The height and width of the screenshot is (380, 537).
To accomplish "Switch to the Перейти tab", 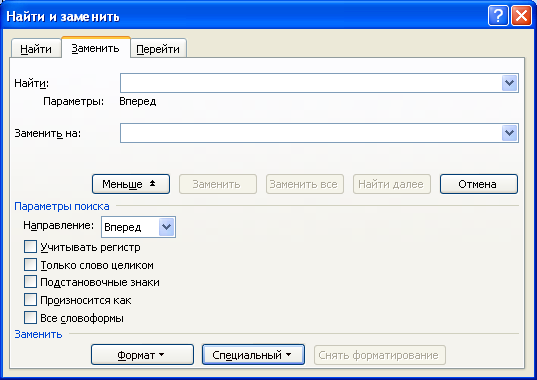I will click(x=158, y=49).
